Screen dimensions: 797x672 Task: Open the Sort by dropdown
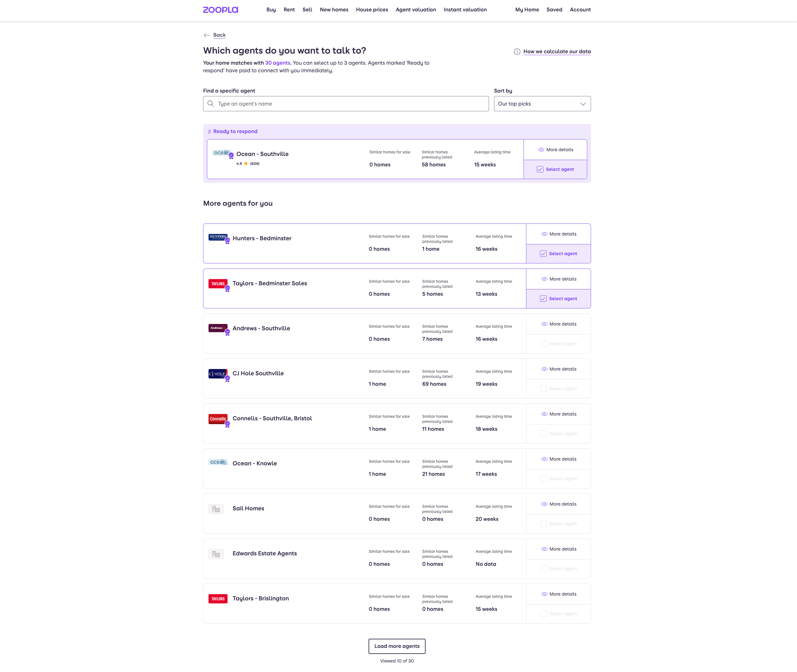pos(542,104)
